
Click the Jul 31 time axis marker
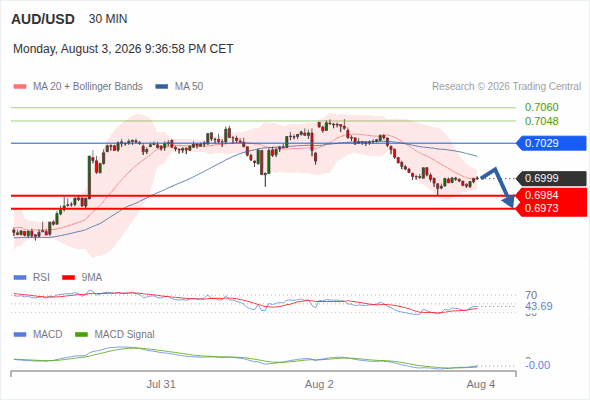pyautogui.click(x=161, y=384)
